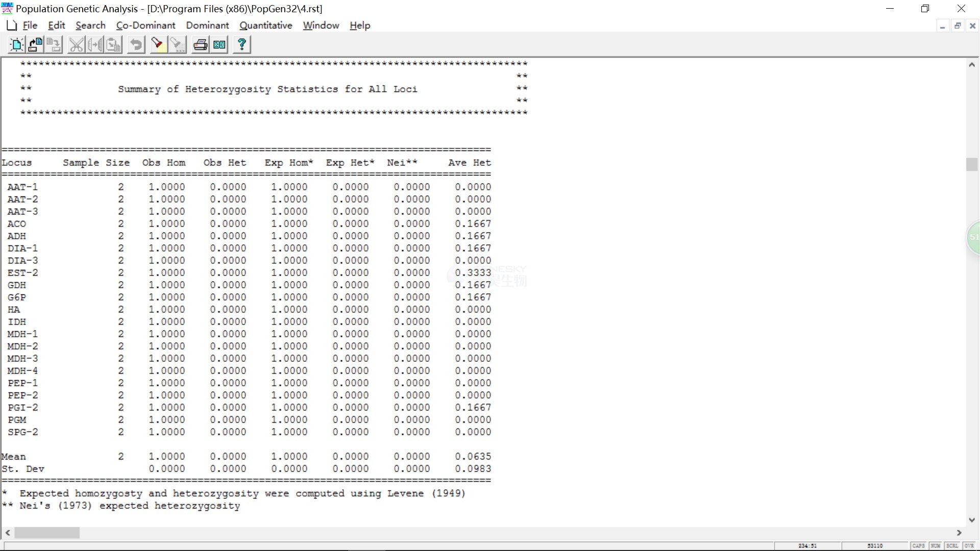This screenshot has width=980, height=551.
Task: Click the Obs Het column header
Action: click(225, 163)
